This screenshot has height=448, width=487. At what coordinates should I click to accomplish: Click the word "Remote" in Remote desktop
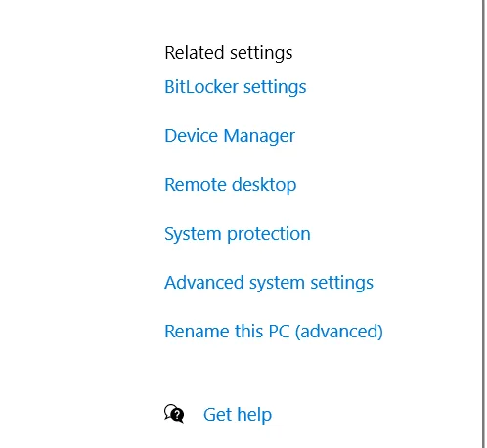click(x=196, y=185)
